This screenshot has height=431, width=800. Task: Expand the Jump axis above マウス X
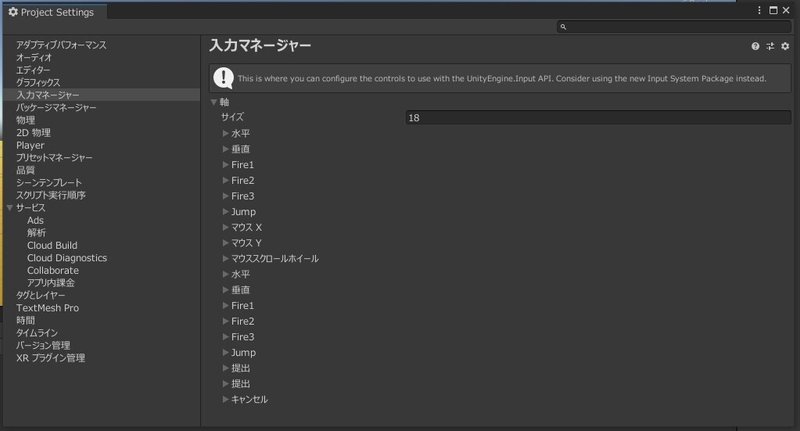[226, 212]
